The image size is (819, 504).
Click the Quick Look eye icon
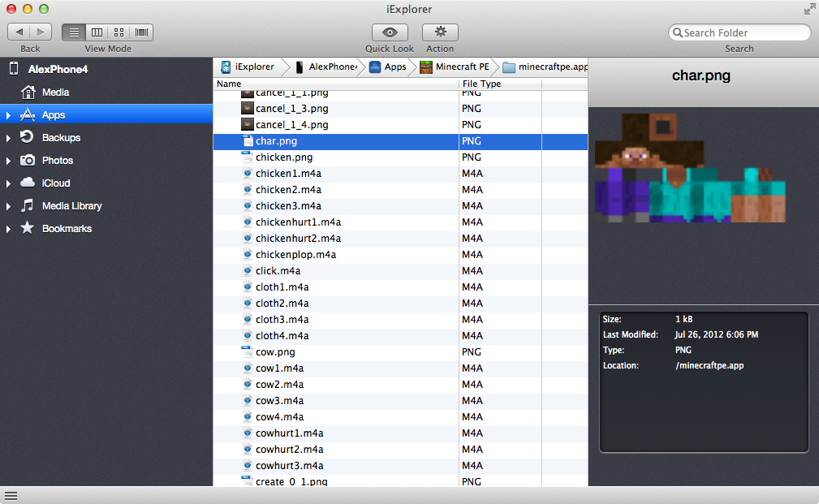coord(390,32)
